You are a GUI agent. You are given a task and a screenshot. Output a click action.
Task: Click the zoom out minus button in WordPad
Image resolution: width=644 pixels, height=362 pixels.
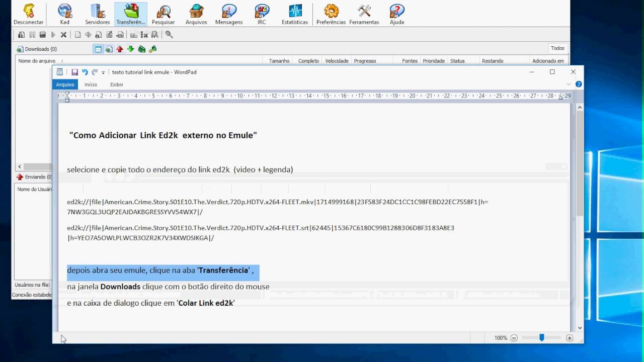514,338
